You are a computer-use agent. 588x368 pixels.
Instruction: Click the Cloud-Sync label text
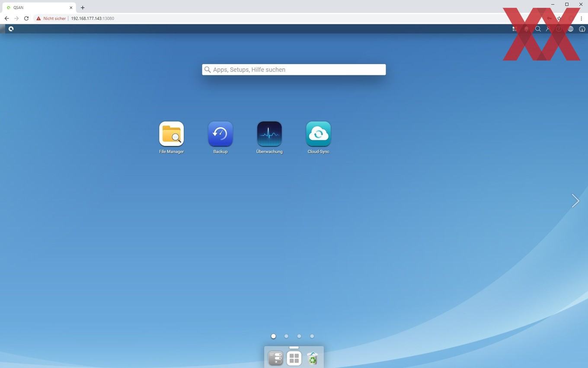[x=319, y=152]
